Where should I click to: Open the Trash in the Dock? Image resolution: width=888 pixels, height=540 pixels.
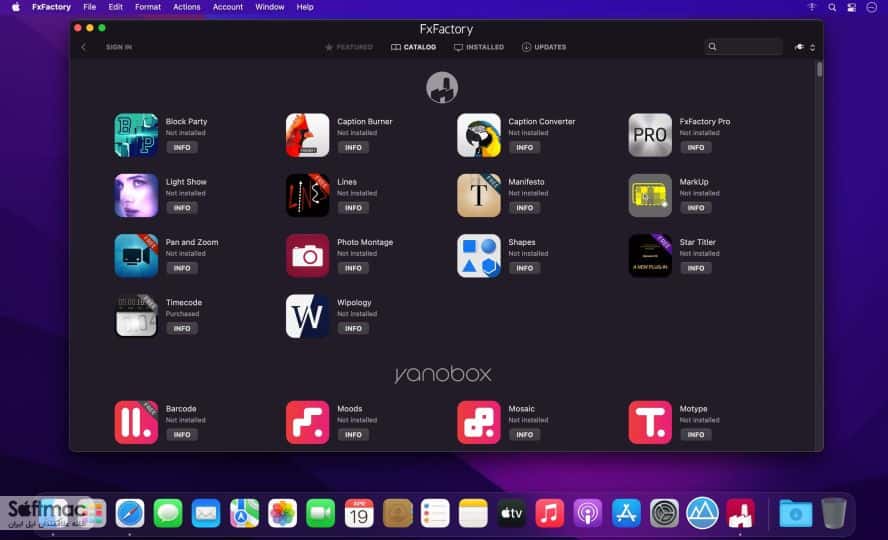point(834,513)
